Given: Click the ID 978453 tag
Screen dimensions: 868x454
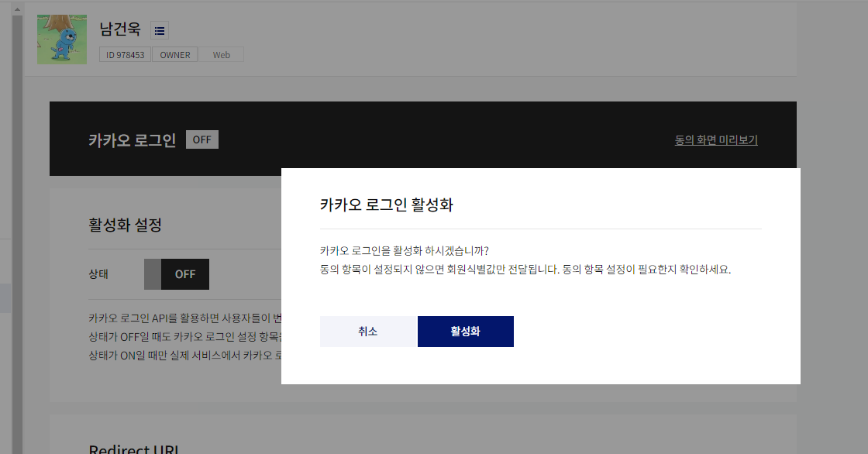Looking at the screenshot, I should coord(125,55).
